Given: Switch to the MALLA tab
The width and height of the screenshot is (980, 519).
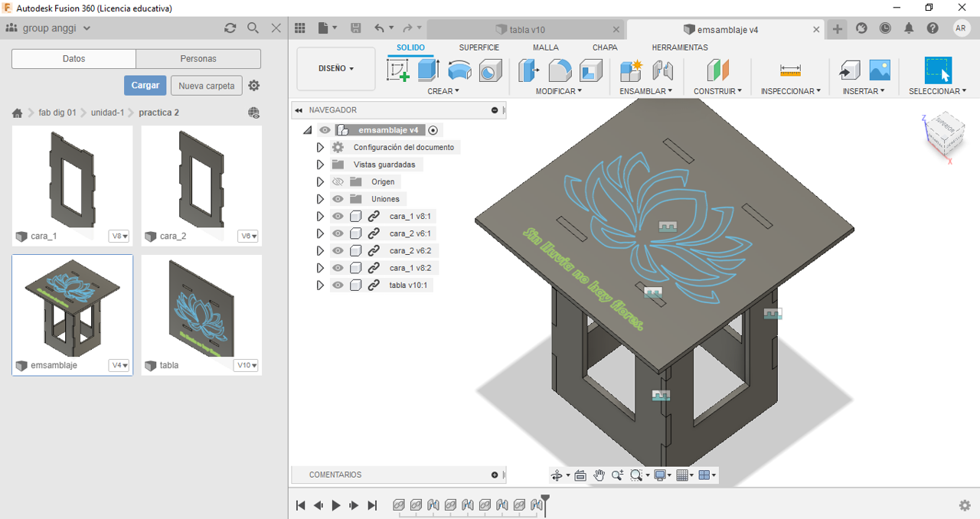Looking at the screenshot, I should point(546,47).
